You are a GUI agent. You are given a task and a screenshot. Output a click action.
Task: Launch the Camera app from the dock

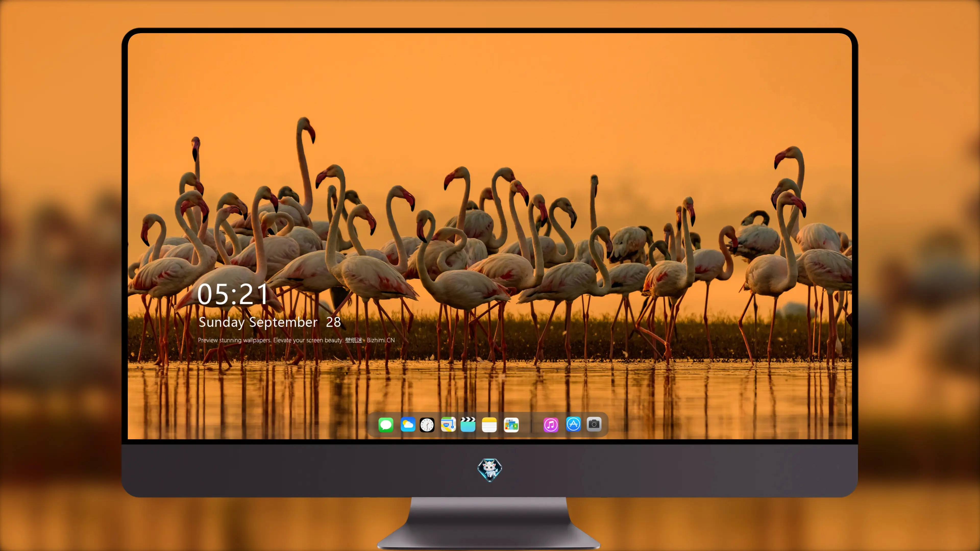[x=594, y=424]
